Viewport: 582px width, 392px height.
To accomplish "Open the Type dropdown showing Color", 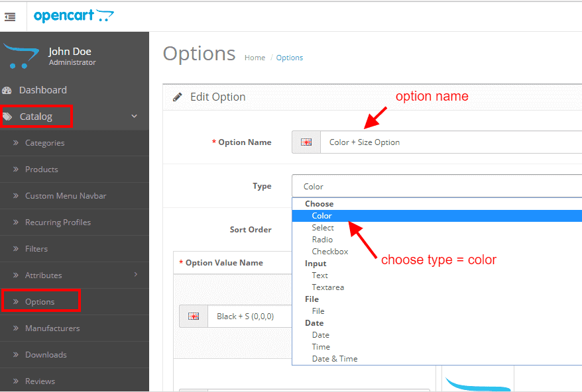I will point(437,186).
